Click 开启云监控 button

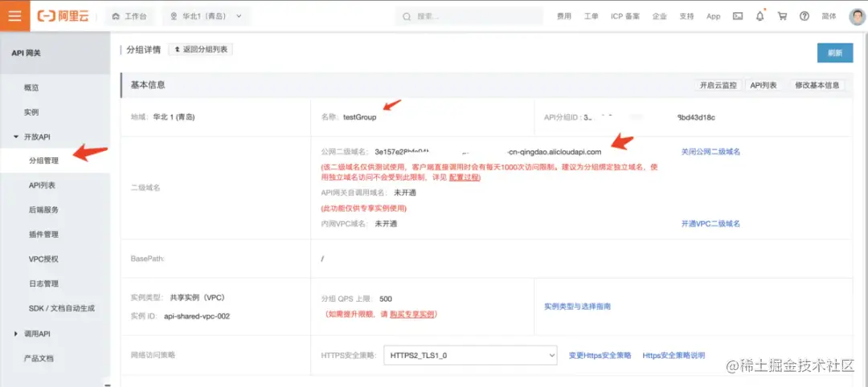click(x=718, y=85)
